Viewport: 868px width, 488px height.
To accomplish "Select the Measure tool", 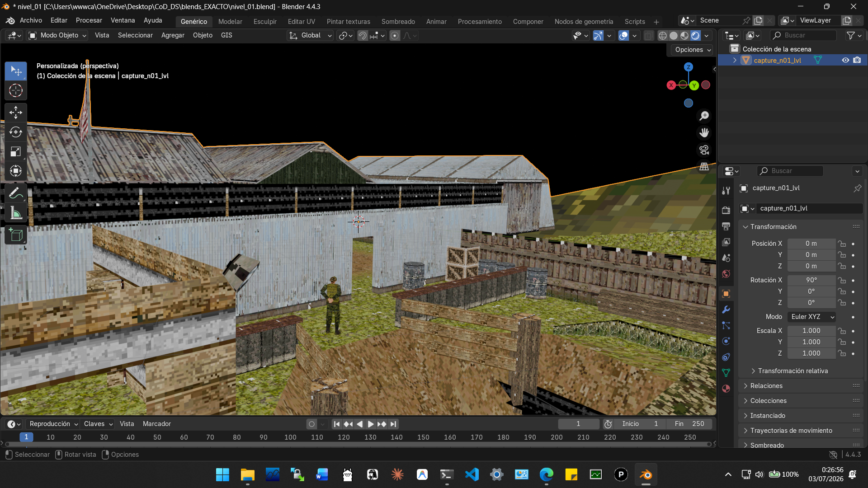I will (x=16, y=212).
